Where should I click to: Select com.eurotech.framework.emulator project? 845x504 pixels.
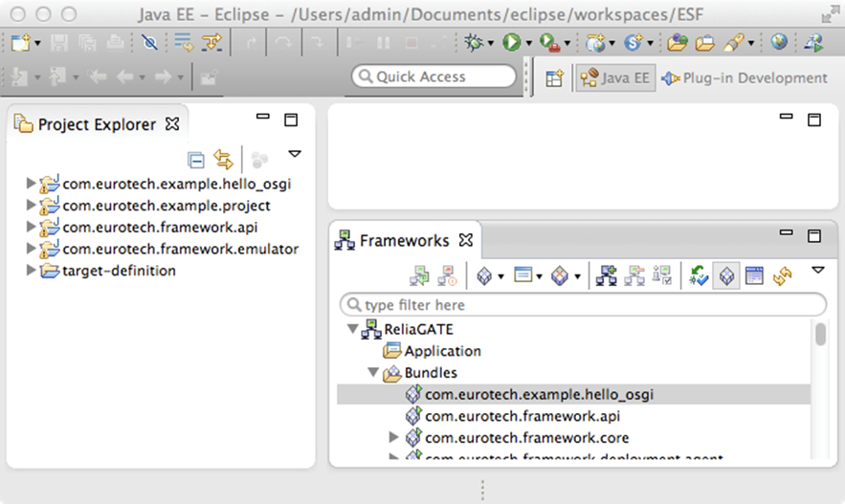(181, 249)
